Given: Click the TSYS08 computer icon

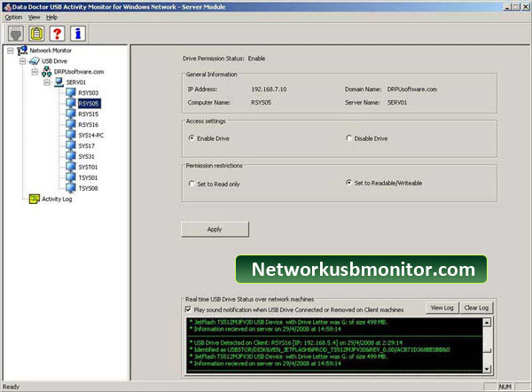Looking at the screenshot, I should [71, 188].
